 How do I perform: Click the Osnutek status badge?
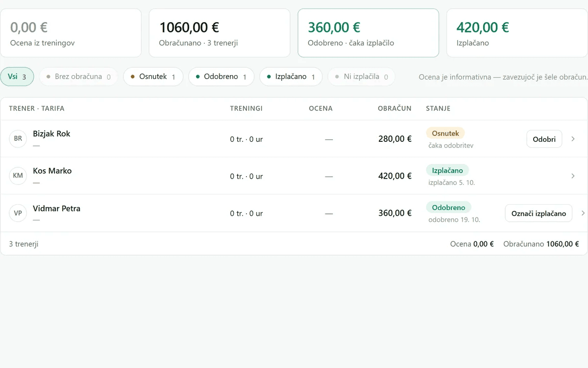coord(445,133)
